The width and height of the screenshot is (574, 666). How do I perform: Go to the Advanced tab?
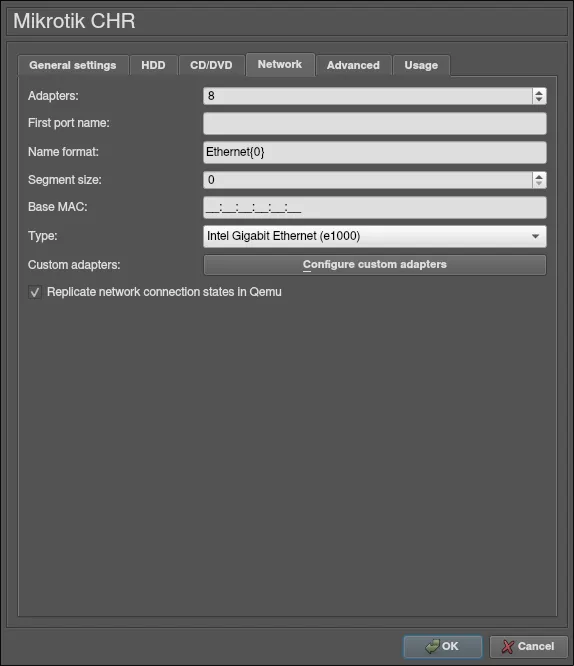click(x=353, y=65)
